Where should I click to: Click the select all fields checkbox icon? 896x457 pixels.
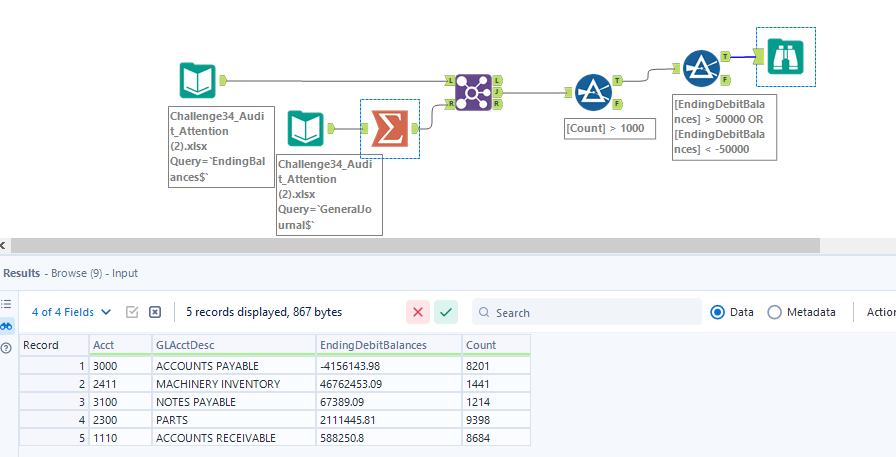[x=132, y=312]
